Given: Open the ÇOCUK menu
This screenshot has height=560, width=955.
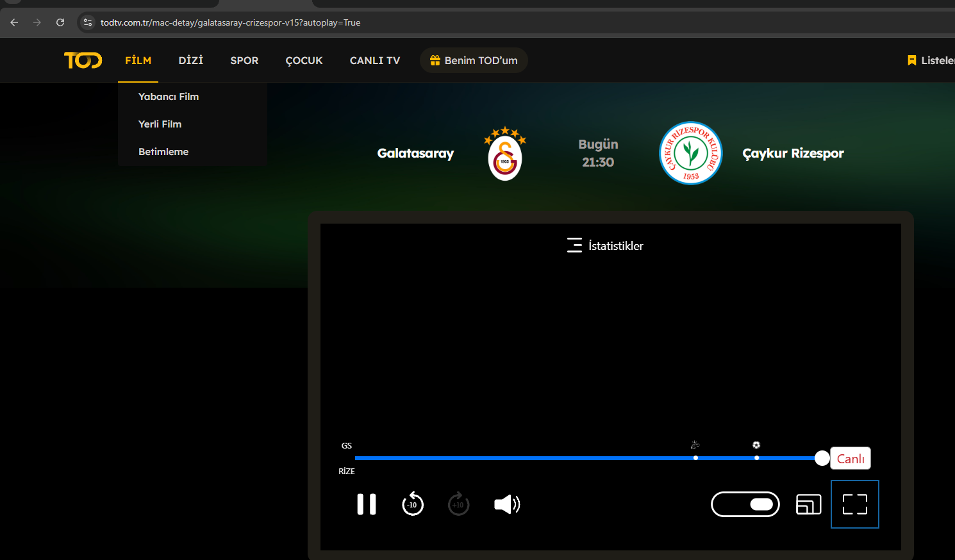Looking at the screenshot, I should pos(304,60).
